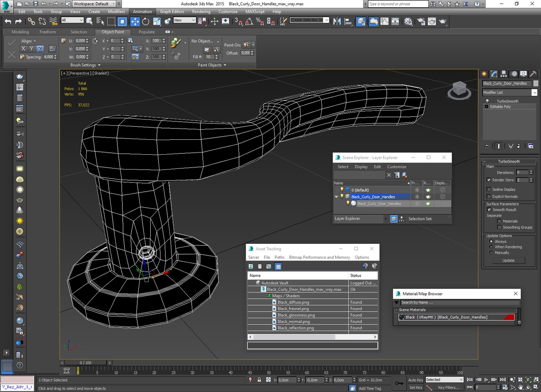Open the Utilities command panel

tap(533, 74)
